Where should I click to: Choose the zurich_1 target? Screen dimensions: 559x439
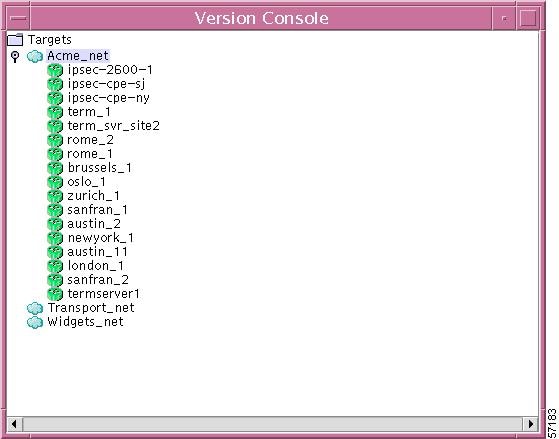tap(93, 196)
